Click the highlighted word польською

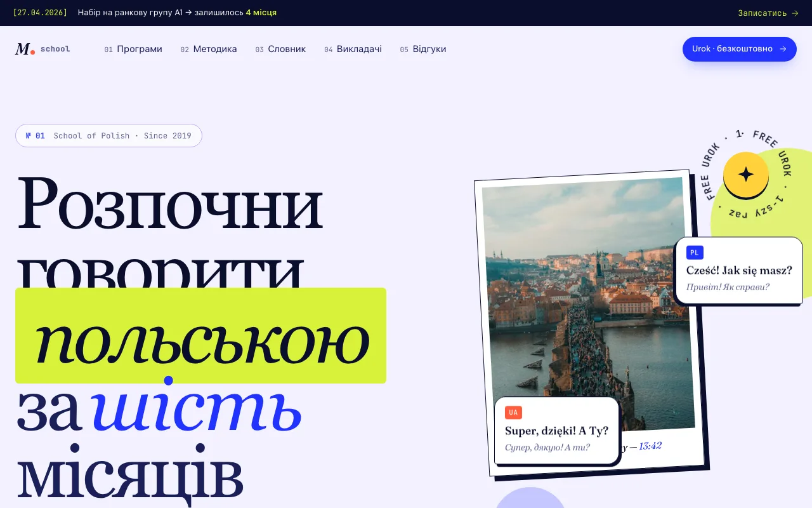[x=201, y=335]
